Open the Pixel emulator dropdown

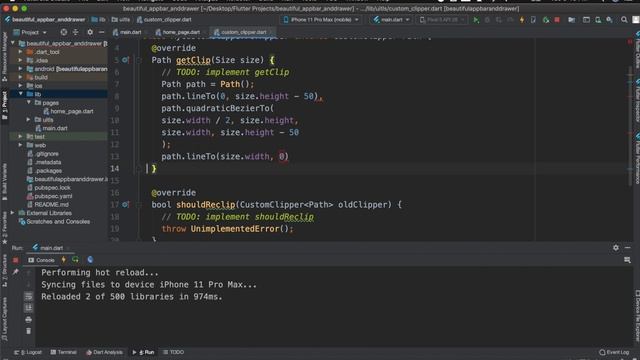[442, 20]
